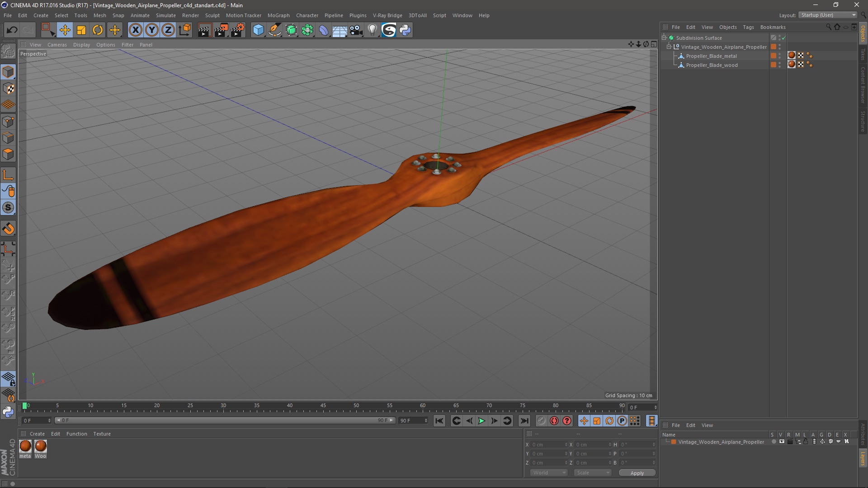Open the World coordinate dropdown

(549, 473)
